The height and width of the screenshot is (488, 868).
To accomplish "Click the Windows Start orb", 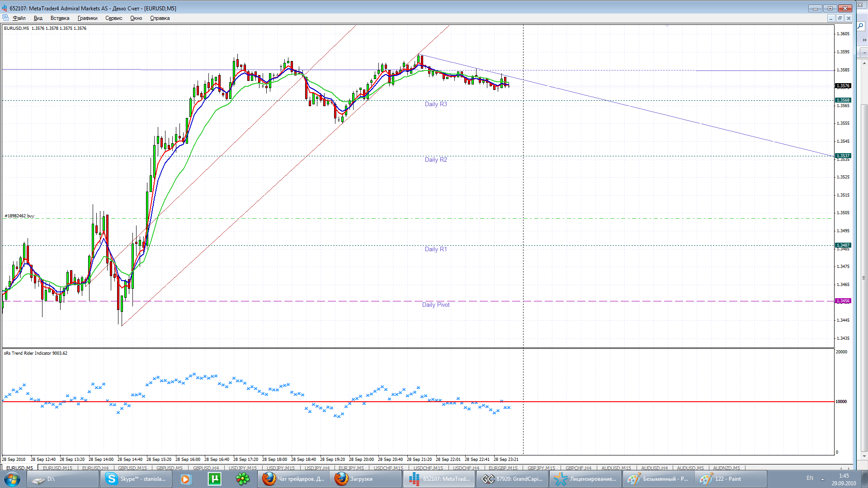I will (12, 479).
